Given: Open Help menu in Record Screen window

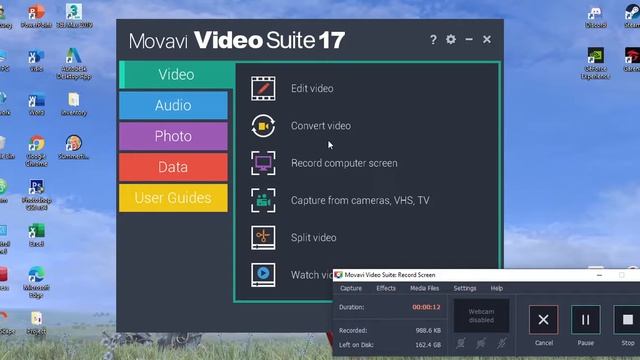Looking at the screenshot, I should 497,288.
